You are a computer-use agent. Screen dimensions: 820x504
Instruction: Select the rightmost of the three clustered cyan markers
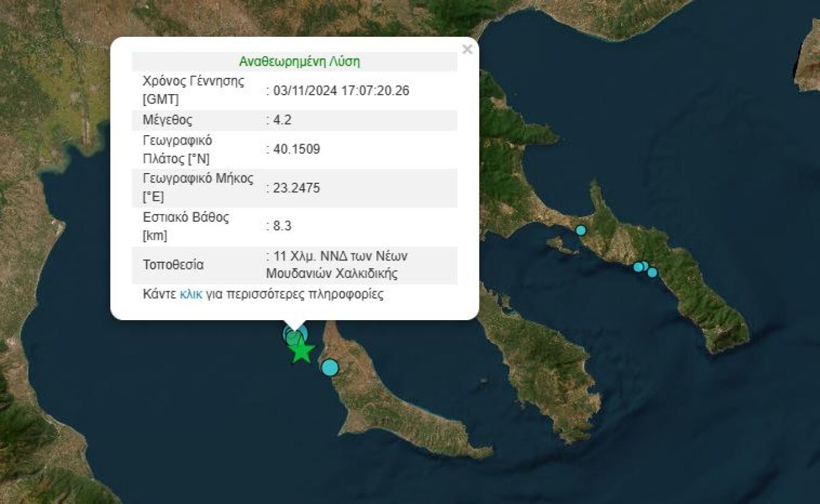pyautogui.click(x=652, y=272)
